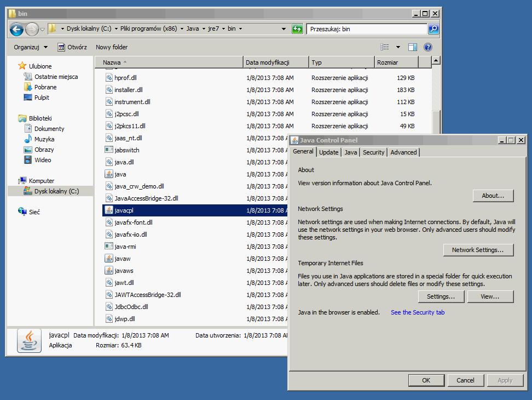Image resolution: width=532 pixels, height=400 pixels.
Task: Select the javaw application icon
Action: click(108, 259)
